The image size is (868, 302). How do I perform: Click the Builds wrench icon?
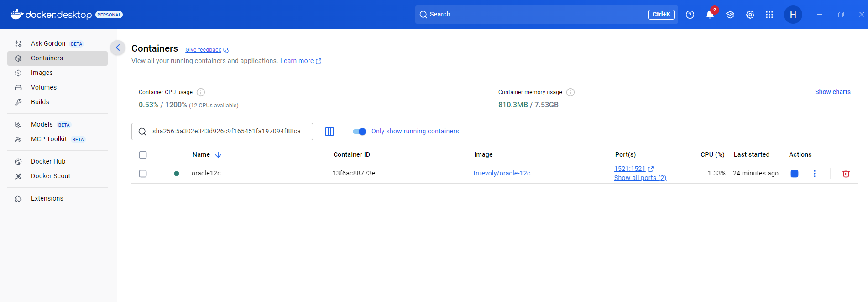[18, 102]
